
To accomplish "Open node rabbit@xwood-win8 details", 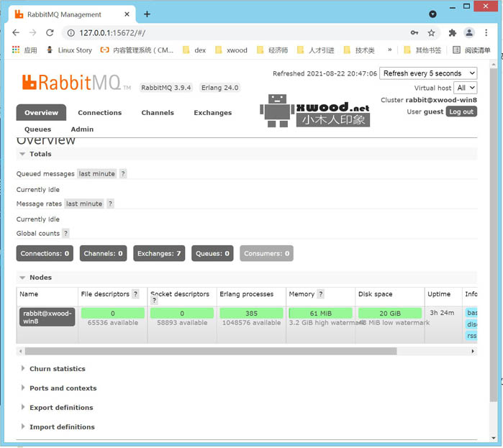I will 47,317.
